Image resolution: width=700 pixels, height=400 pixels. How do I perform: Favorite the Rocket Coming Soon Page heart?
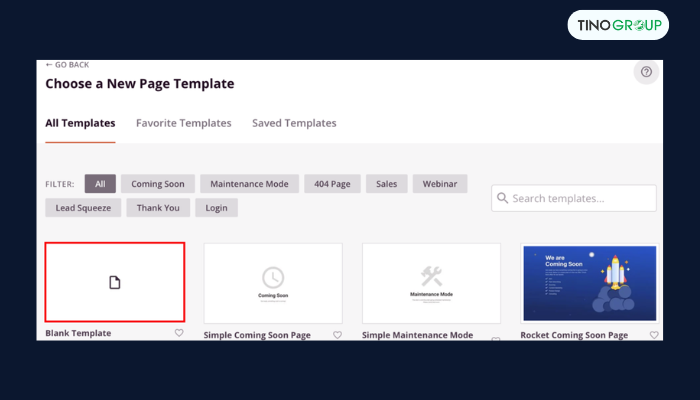pos(654,335)
